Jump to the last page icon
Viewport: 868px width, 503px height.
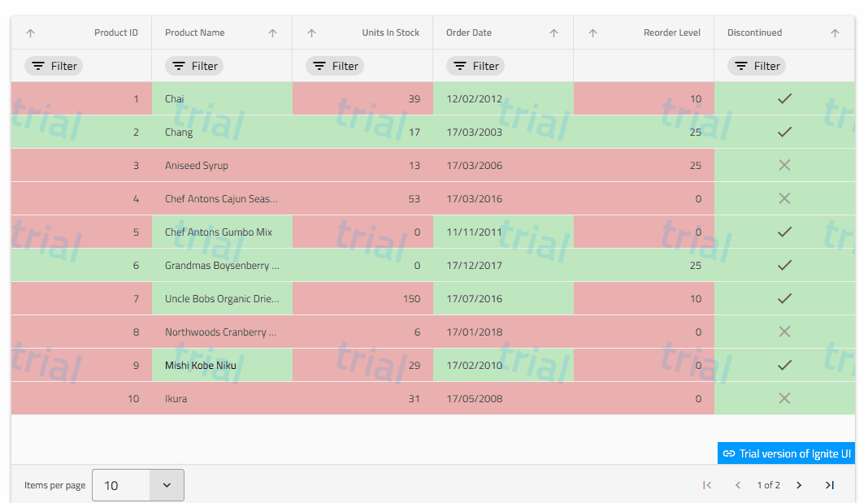830,485
